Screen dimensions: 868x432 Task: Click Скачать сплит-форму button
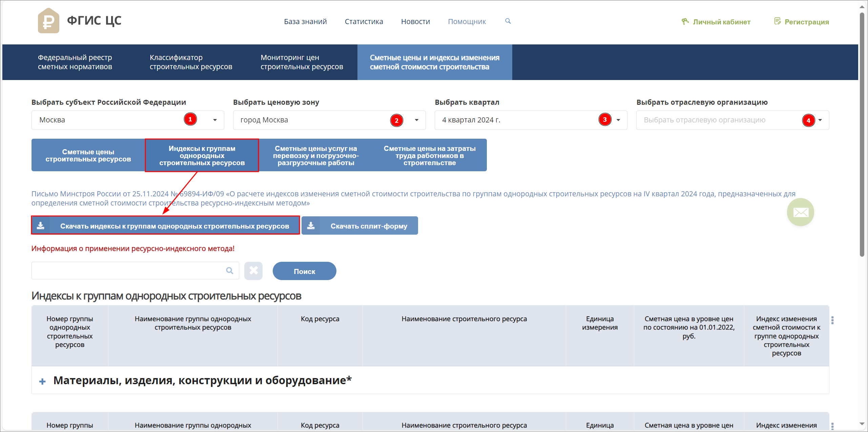[359, 225]
